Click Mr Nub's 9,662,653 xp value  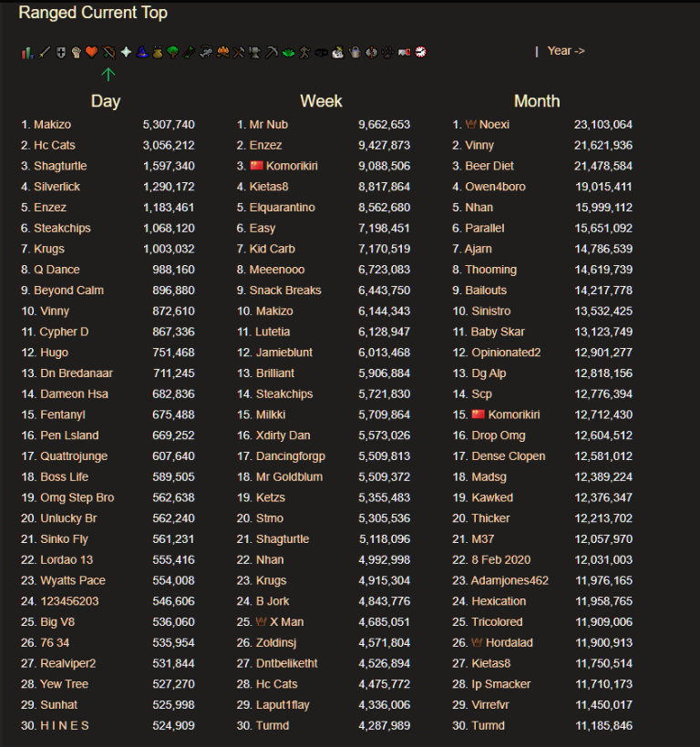tap(384, 124)
